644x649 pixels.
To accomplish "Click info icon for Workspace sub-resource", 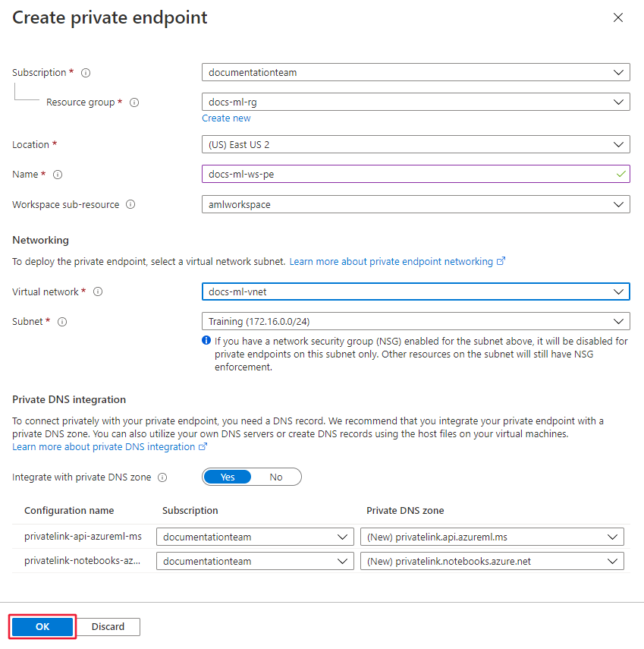I will (x=130, y=205).
